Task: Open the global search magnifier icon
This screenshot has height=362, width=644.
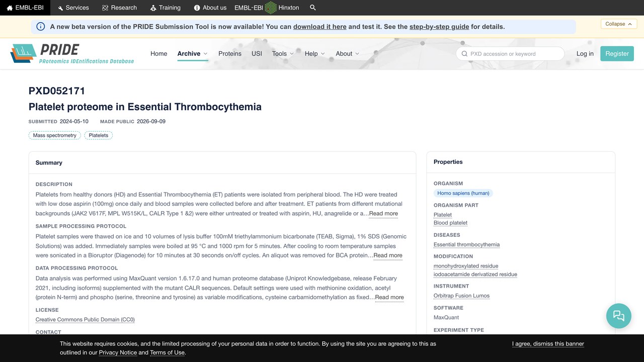Action: 313,8
